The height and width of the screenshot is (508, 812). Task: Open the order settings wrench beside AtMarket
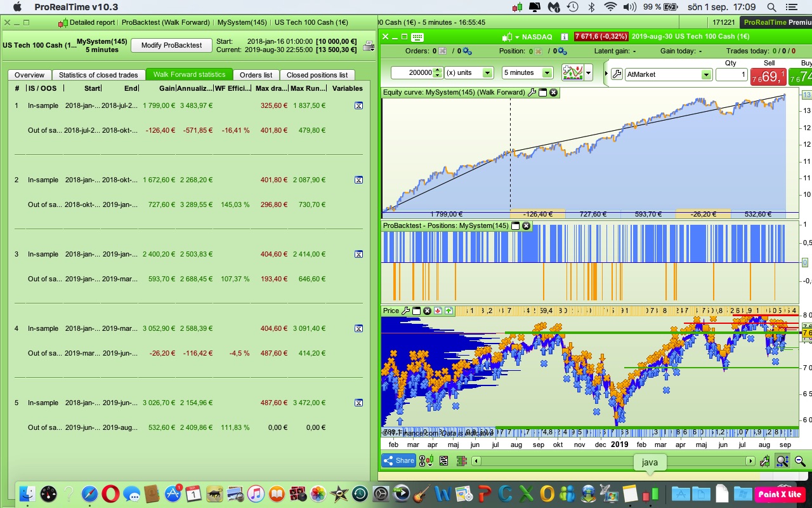(616, 74)
